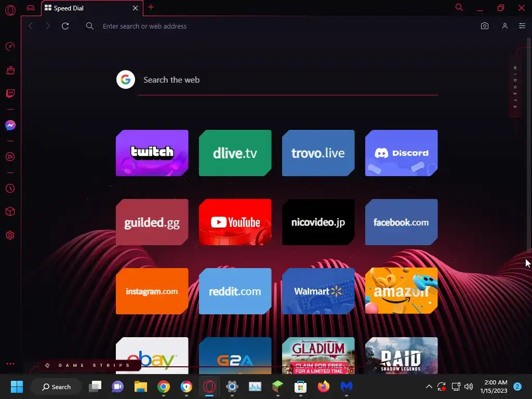Open Malwarebytes from taskbar
Viewport: 532px width, 399px height.
[x=347, y=387]
